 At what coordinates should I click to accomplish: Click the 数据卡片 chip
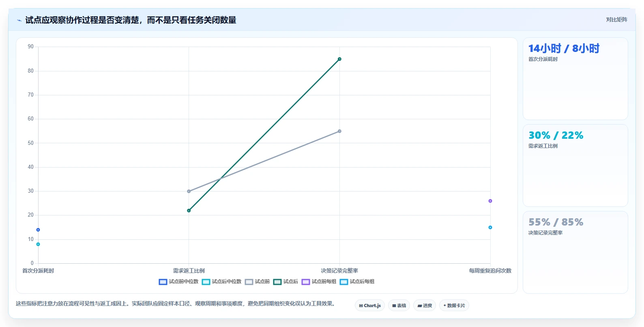click(x=454, y=305)
